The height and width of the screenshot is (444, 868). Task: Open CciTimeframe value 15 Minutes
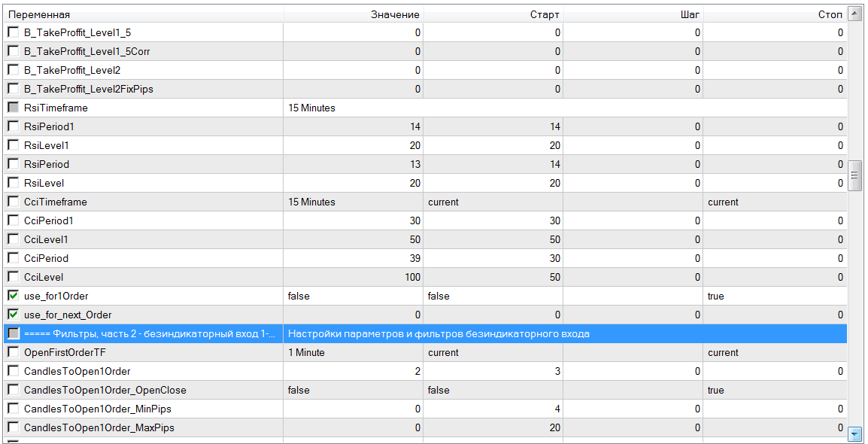click(x=311, y=202)
